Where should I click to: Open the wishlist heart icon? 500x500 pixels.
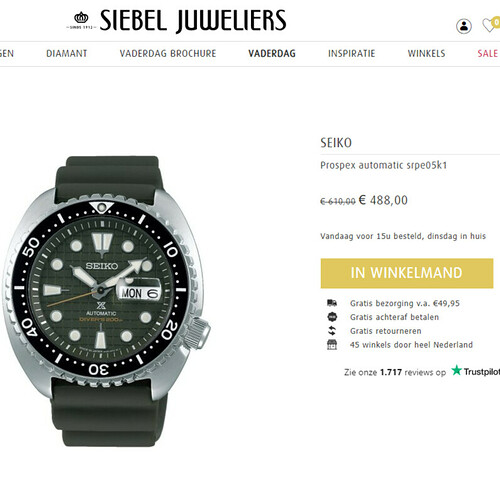[x=490, y=25]
